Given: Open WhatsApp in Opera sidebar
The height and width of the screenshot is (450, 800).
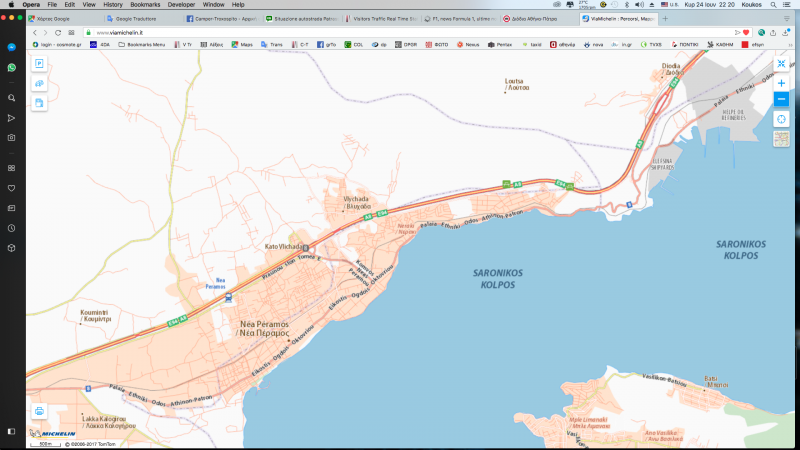Looking at the screenshot, I should [11, 67].
